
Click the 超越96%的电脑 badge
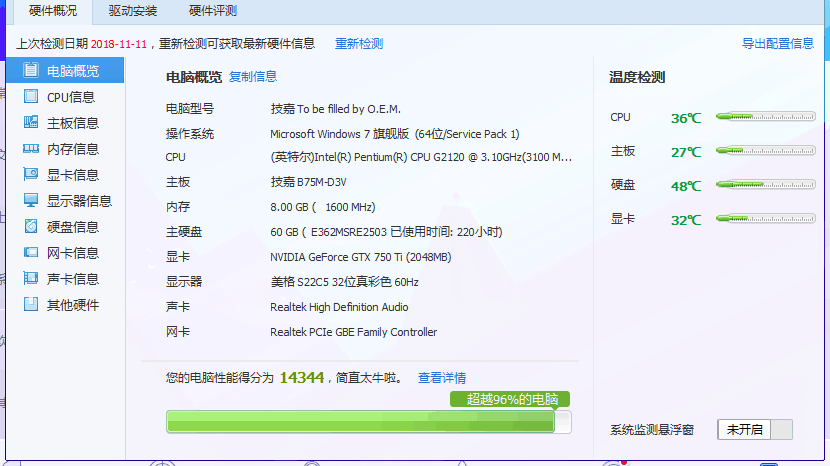tap(510, 399)
